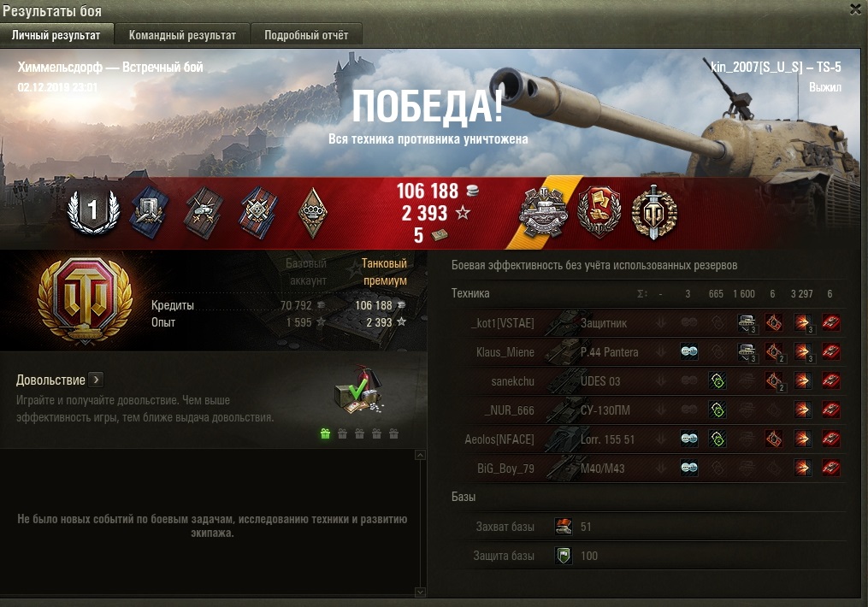Click the sanekchu player name
The width and height of the screenshot is (868, 607).
pos(512,381)
